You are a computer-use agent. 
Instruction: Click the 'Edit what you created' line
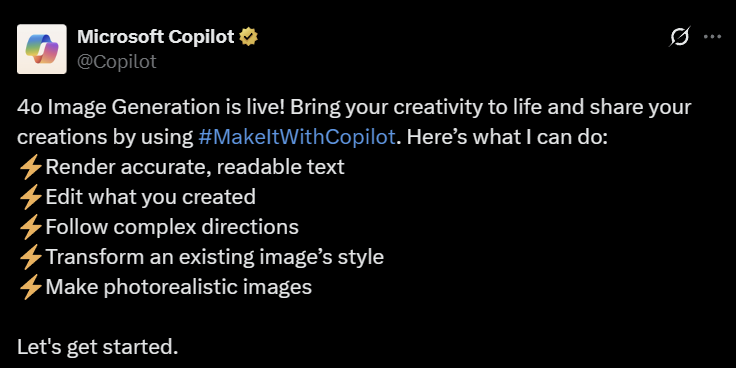point(150,198)
